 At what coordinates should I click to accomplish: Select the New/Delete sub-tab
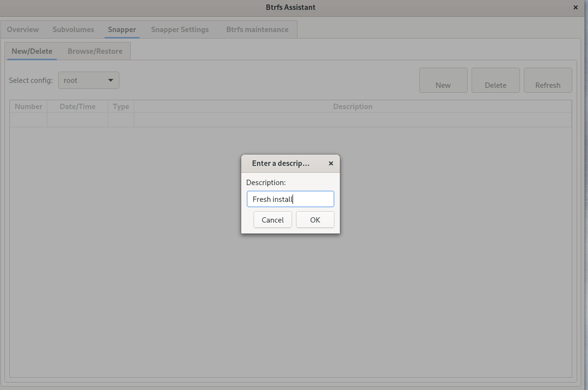pyautogui.click(x=32, y=51)
